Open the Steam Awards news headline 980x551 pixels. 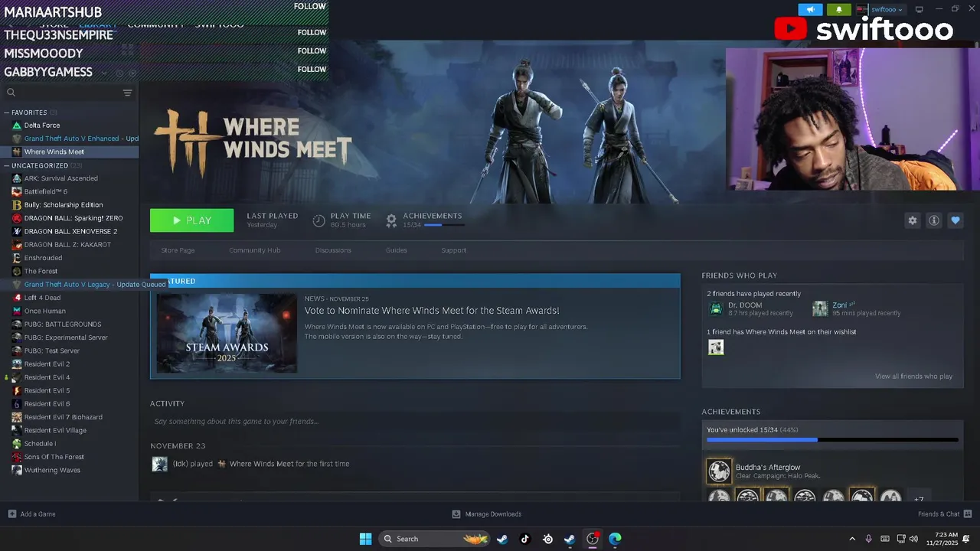(x=432, y=311)
